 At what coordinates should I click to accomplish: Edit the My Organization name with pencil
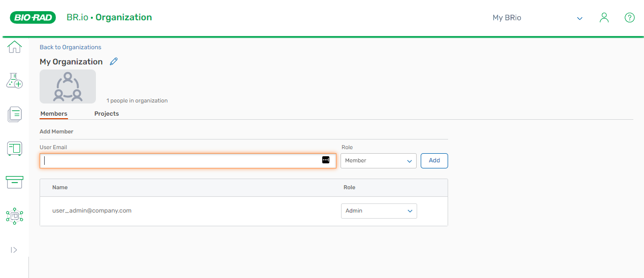pos(114,61)
